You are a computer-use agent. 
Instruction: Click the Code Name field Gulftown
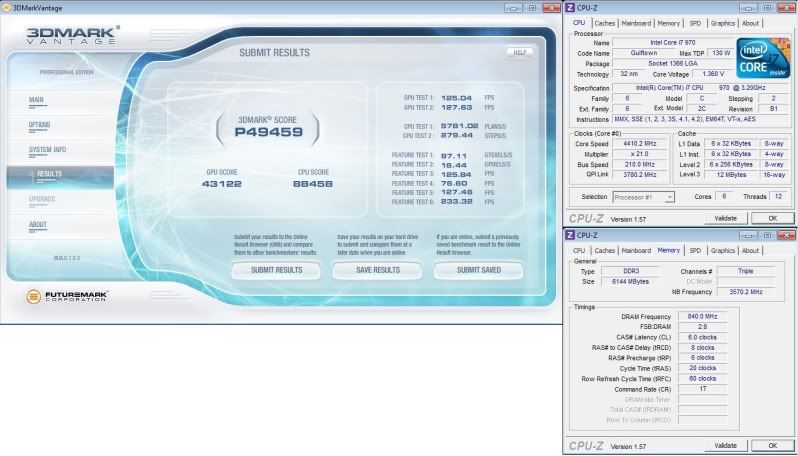click(x=644, y=53)
